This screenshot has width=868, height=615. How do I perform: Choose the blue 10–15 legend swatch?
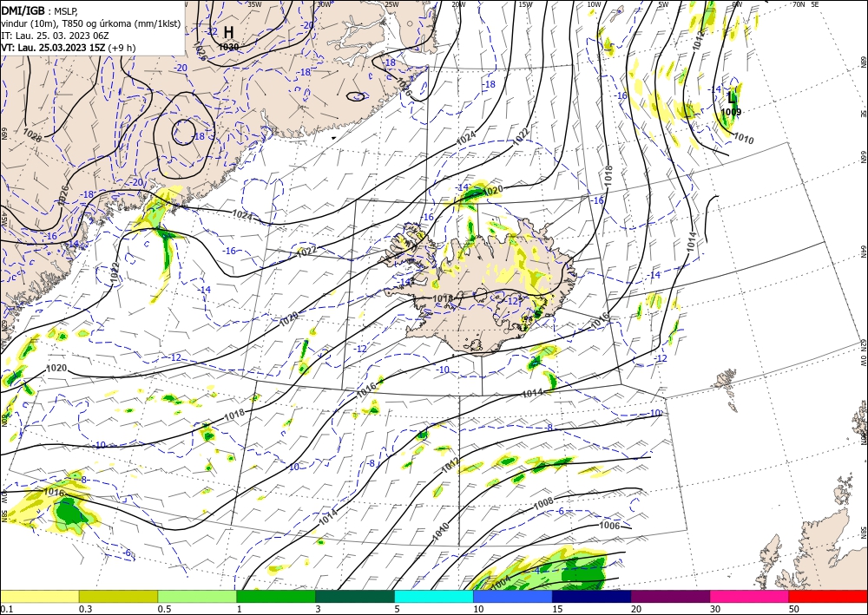513,596
